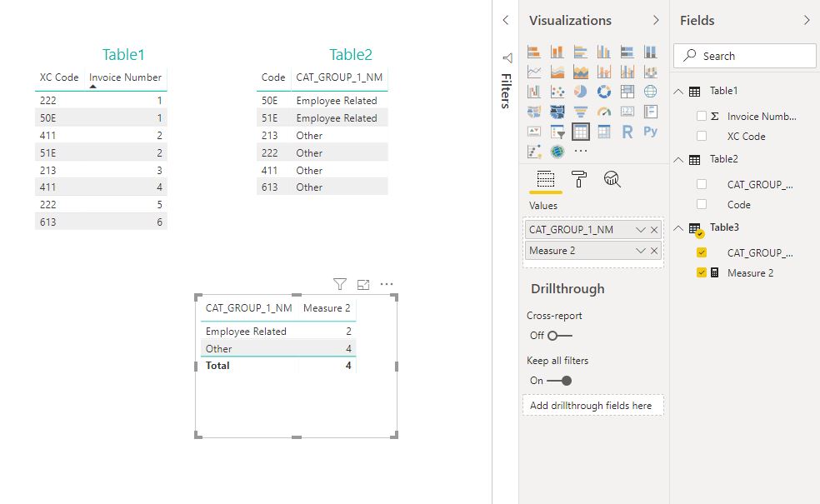Collapse the Visualizations pane with its chevron
The height and width of the screenshot is (504, 820).
point(656,20)
